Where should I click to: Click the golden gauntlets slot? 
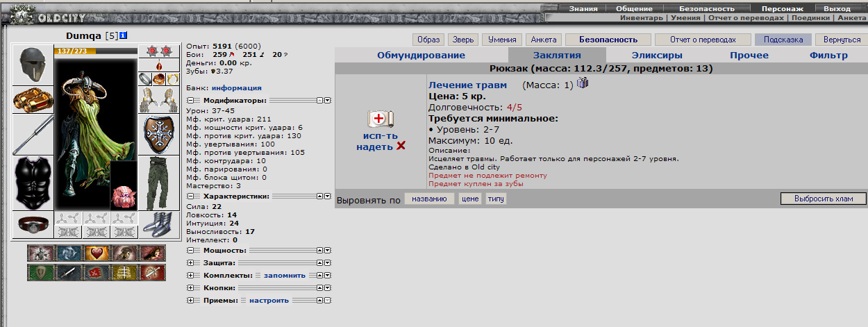(33, 100)
